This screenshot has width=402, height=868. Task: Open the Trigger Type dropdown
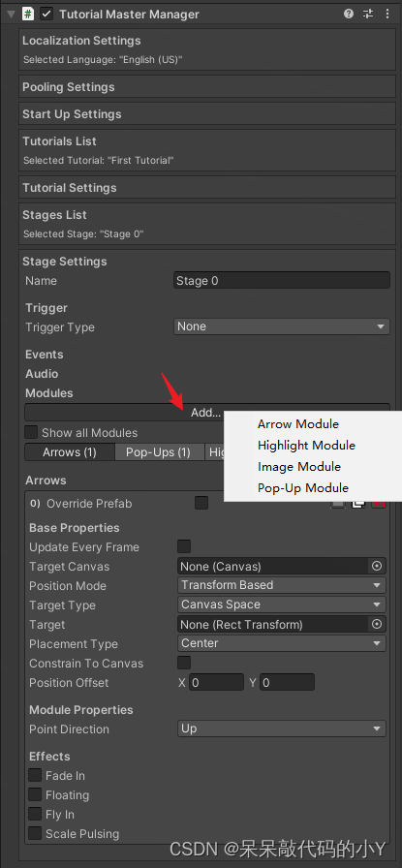coord(281,326)
